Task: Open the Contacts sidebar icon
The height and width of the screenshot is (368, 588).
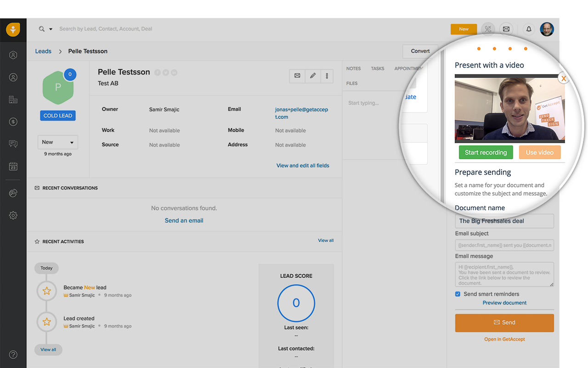Action: click(13, 77)
